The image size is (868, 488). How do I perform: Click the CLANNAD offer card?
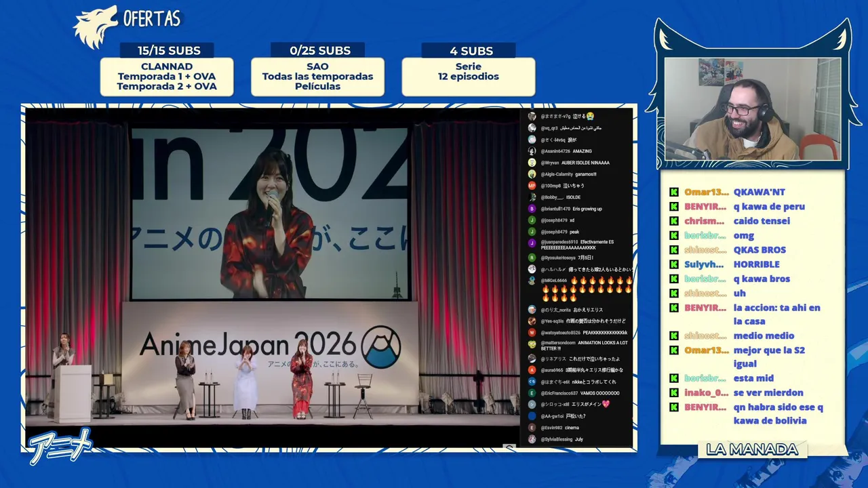[167, 77]
